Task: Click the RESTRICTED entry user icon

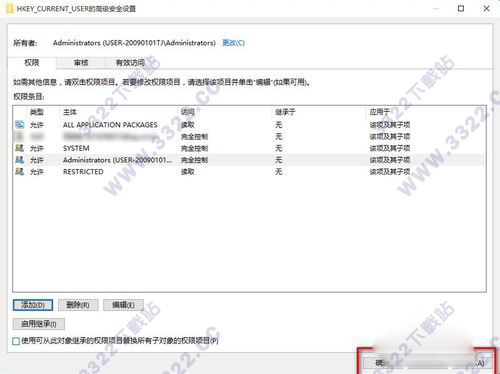Action: pyautogui.click(x=19, y=172)
